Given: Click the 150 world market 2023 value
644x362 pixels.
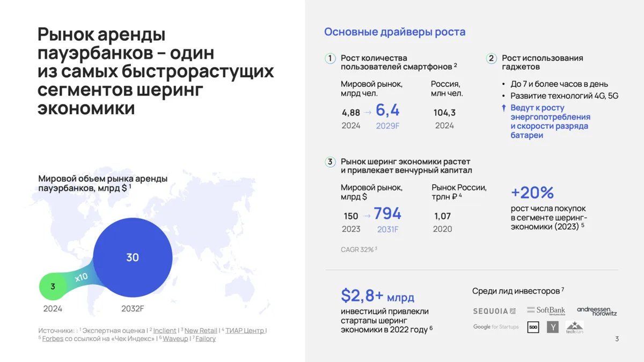Looking at the screenshot, I should click(351, 216).
